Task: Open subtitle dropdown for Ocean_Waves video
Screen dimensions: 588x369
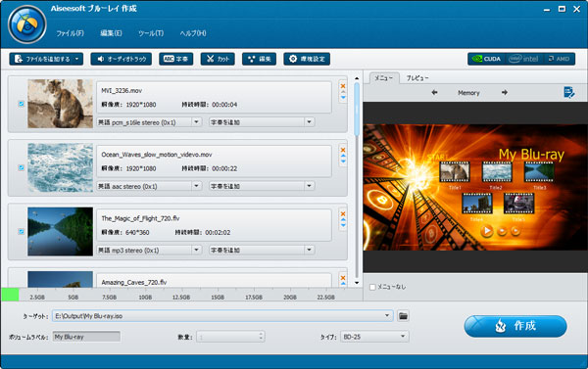Action: (309, 186)
